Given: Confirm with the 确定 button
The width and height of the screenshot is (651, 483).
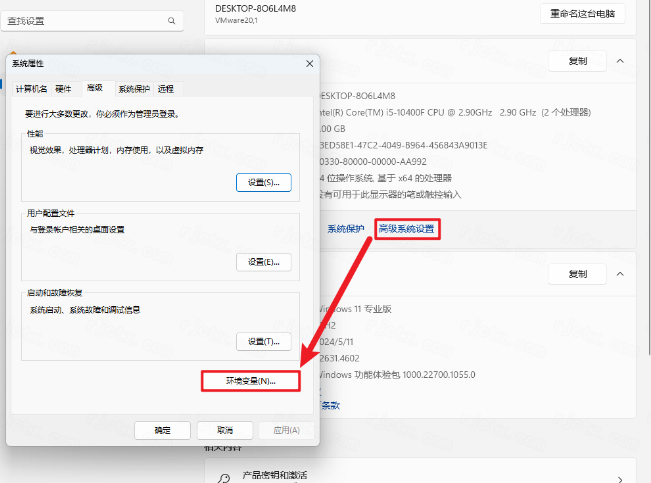Looking at the screenshot, I should tap(162, 430).
